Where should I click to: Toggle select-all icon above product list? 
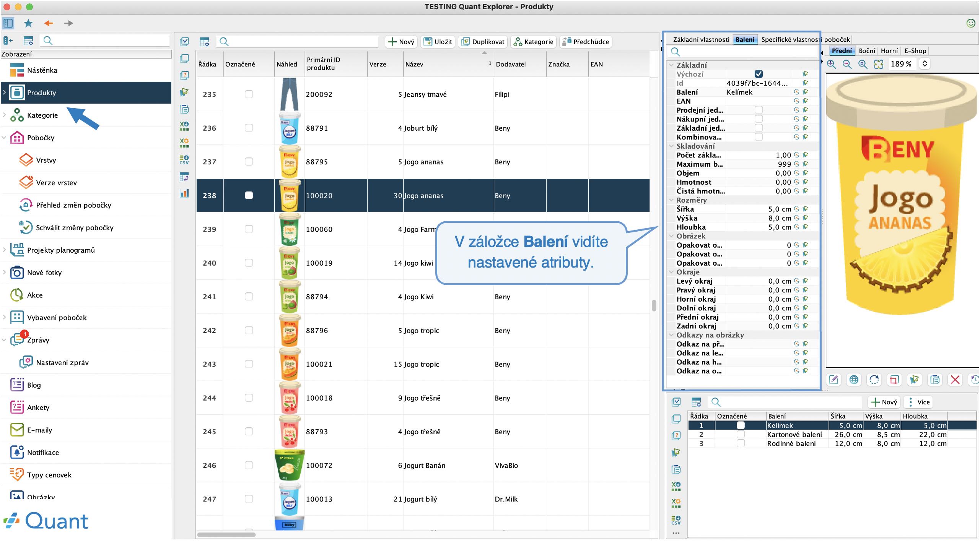click(184, 42)
